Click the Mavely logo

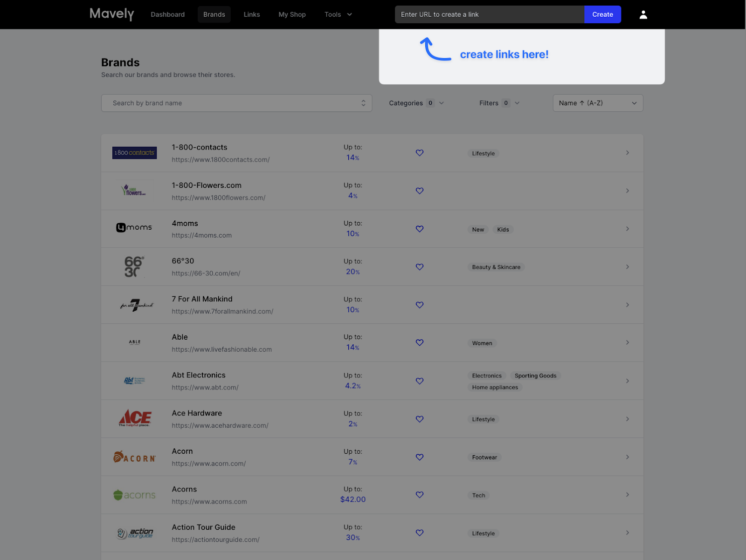pyautogui.click(x=112, y=14)
